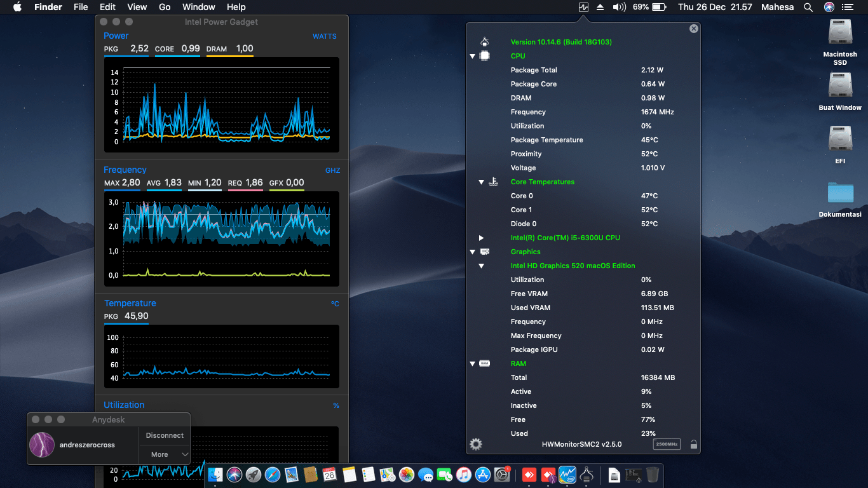Open System Preferences from the Dock
868x488 pixels.
(502, 474)
